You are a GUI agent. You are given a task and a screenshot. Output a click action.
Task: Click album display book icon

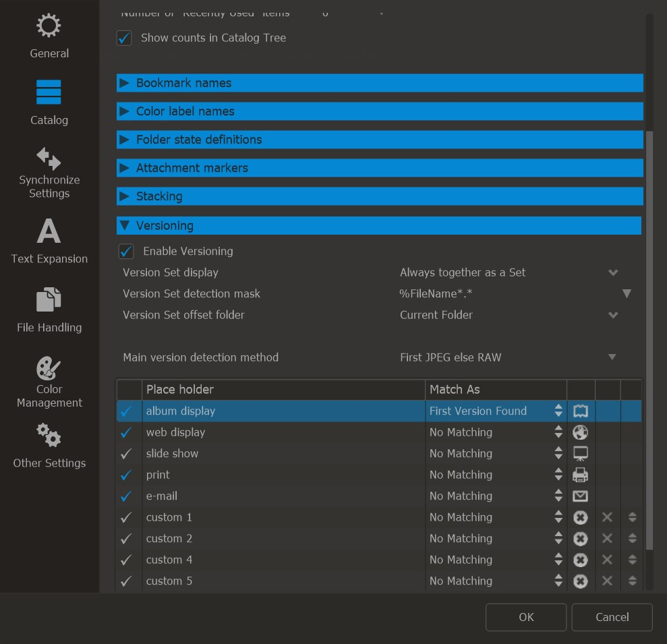580,411
